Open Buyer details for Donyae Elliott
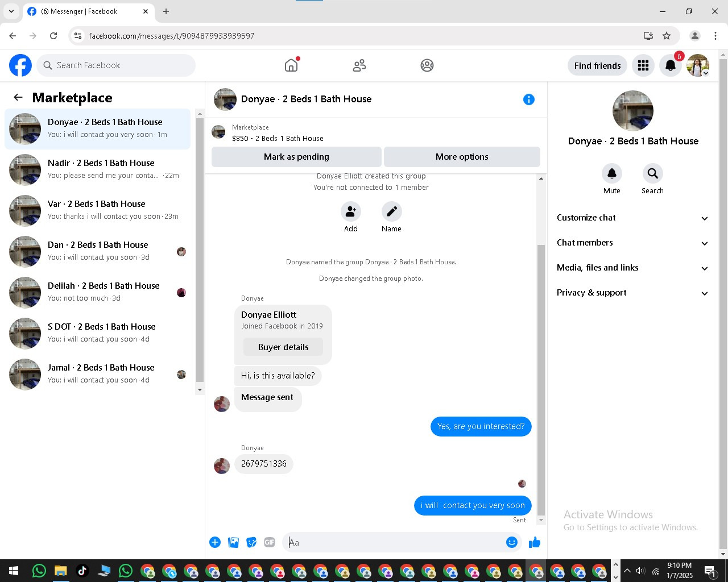Screen dimensions: 728x582 [283, 347]
